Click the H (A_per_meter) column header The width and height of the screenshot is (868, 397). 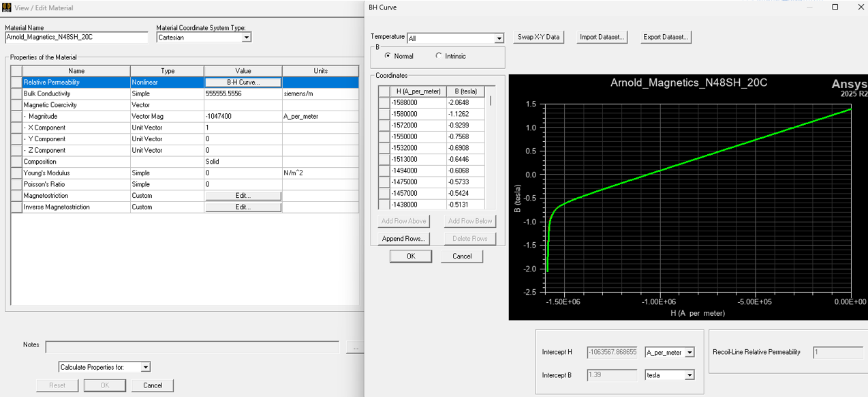pyautogui.click(x=418, y=91)
